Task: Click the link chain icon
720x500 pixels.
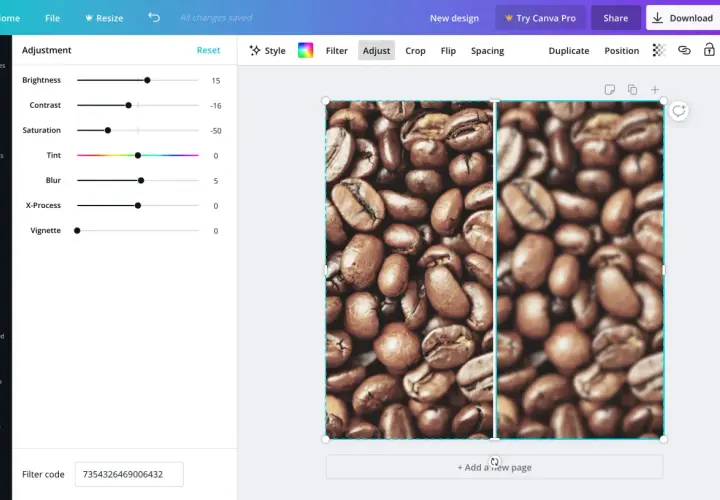Action: [x=684, y=50]
